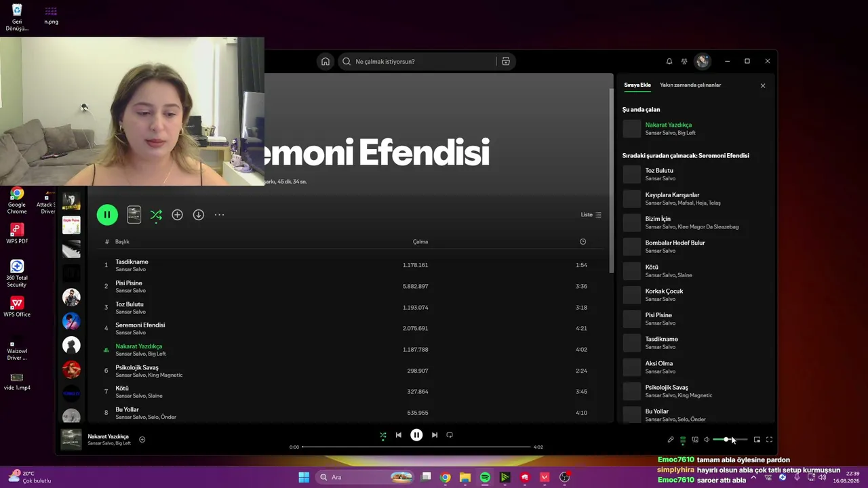868x488 pixels.
Task: Open the OBS icon on the taskbar
Action: pyautogui.click(x=564, y=477)
